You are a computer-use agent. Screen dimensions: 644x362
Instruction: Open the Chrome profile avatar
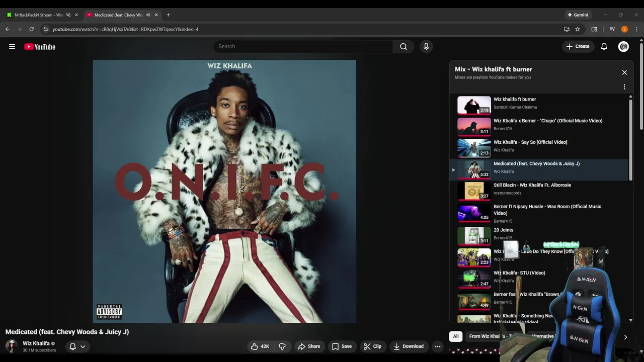coord(624,29)
